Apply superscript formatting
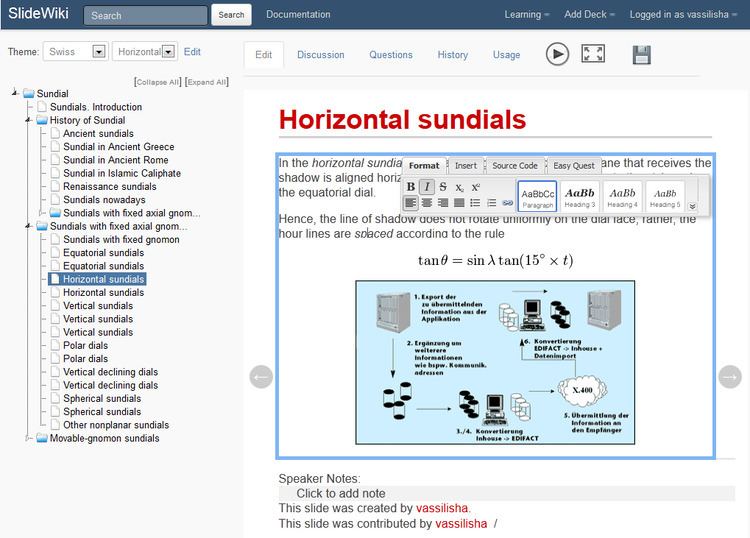Image resolution: width=750 pixels, height=538 pixels. click(475, 187)
